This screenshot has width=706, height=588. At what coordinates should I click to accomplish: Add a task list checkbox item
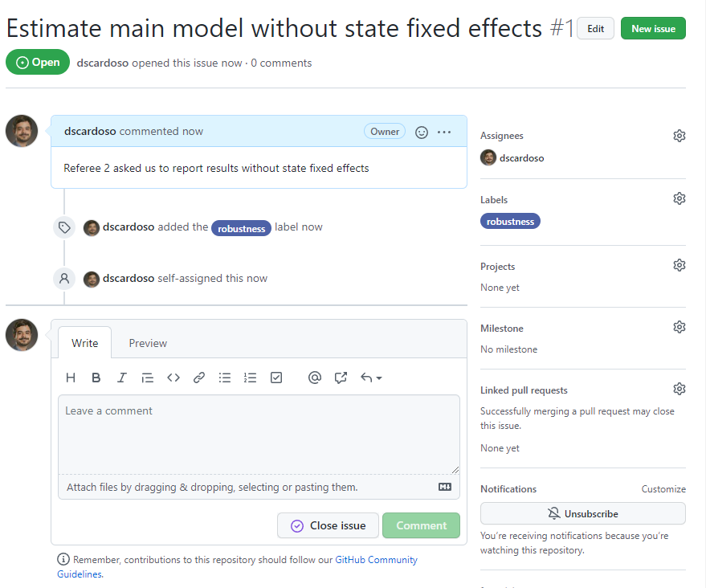pyautogui.click(x=276, y=378)
